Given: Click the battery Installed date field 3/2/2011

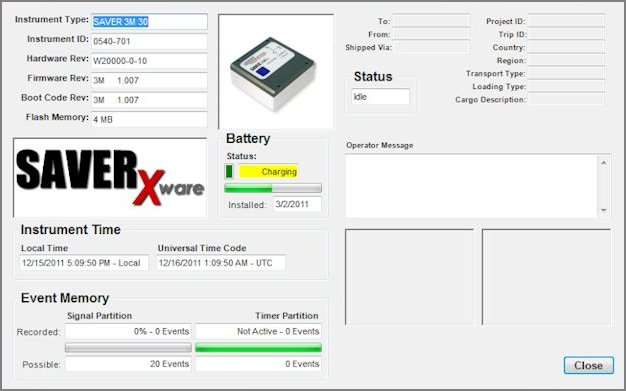Looking at the screenshot, I should click(297, 204).
